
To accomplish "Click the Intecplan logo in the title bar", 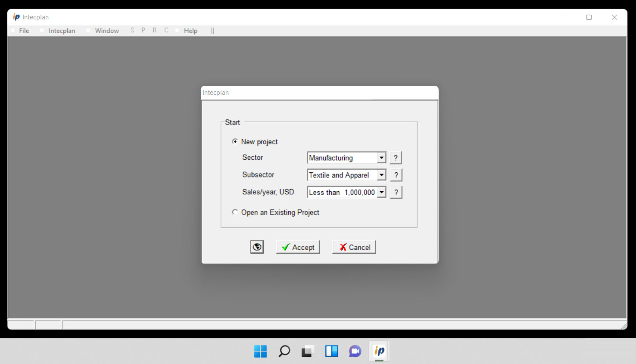I will [16, 17].
